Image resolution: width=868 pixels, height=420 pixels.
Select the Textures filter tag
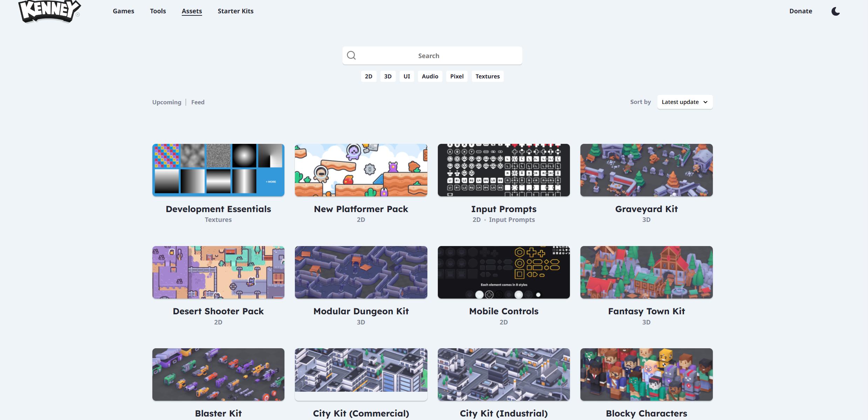click(x=487, y=76)
